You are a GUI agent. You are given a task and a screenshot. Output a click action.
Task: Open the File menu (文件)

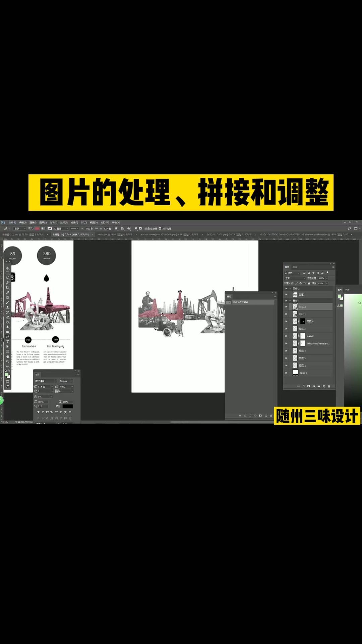[12, 222]
